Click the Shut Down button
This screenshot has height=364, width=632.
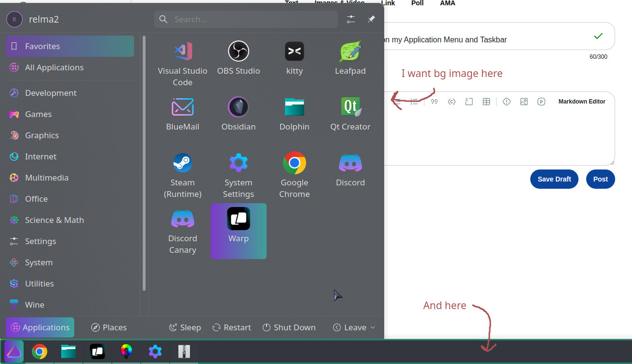coord(289,327)
